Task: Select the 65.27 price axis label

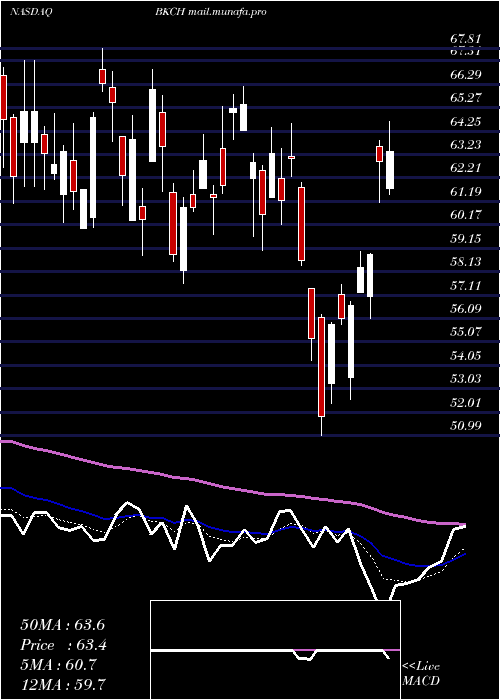Action: pos(466,97)
